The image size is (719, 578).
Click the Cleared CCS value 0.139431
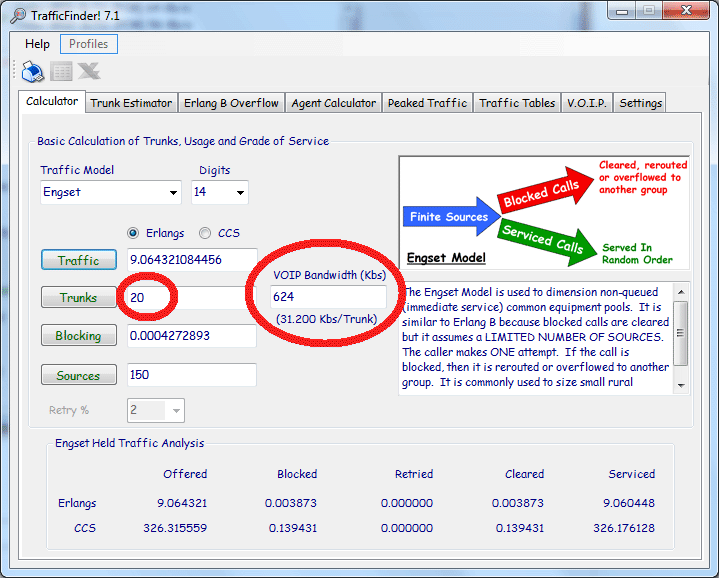(x=520, y=528)
